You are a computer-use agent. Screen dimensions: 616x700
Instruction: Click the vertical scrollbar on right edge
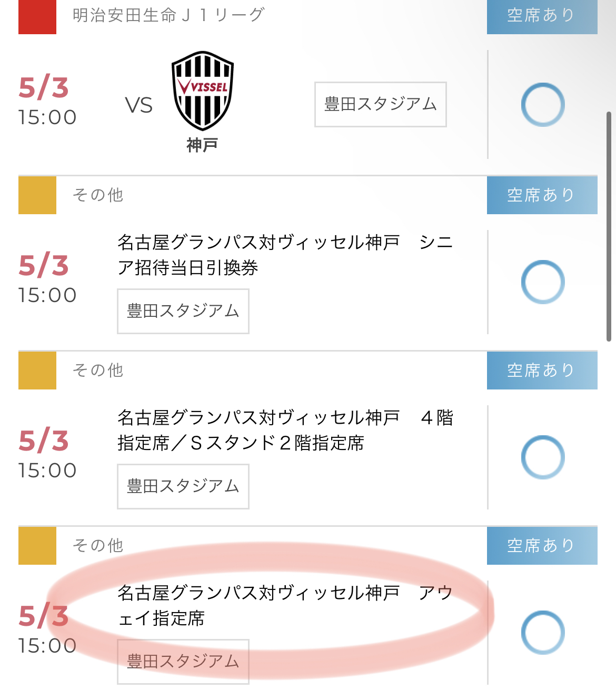(609, 226)
